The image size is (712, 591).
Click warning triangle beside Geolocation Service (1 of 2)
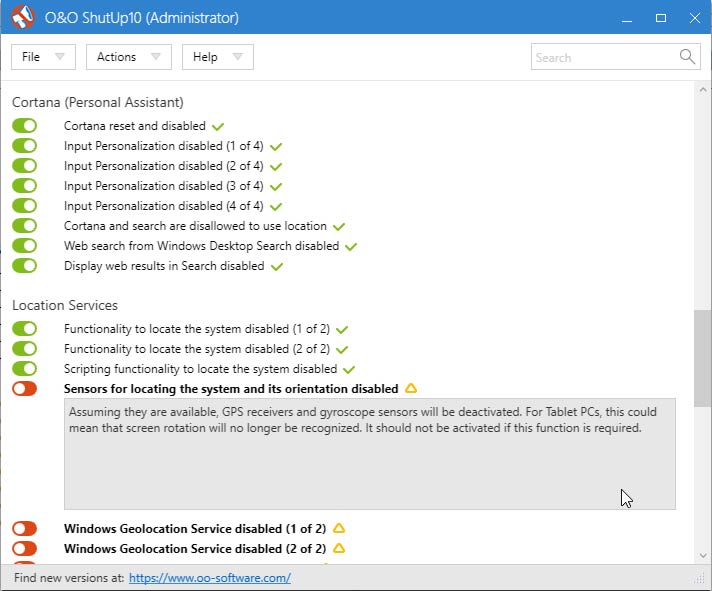coord(339,528)
